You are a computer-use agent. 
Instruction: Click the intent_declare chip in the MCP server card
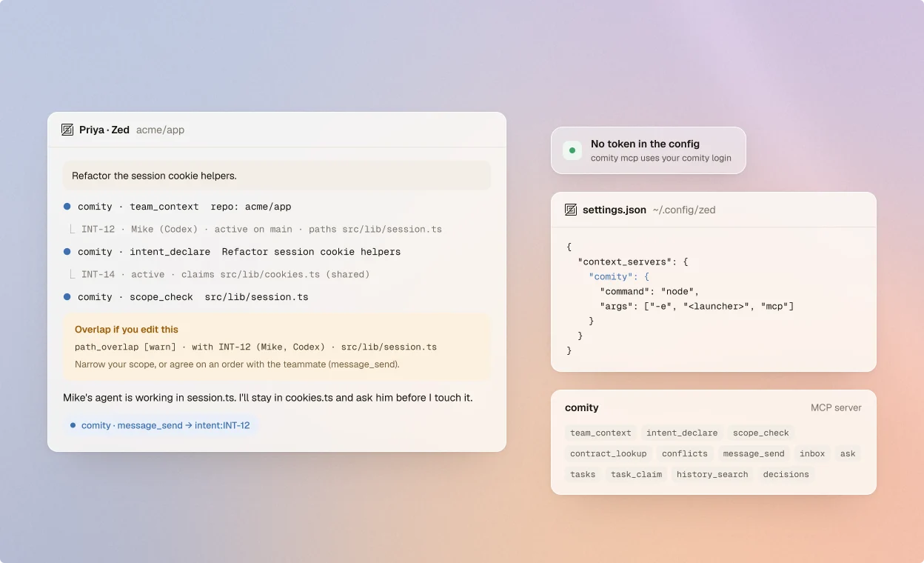tap(682, 433)
